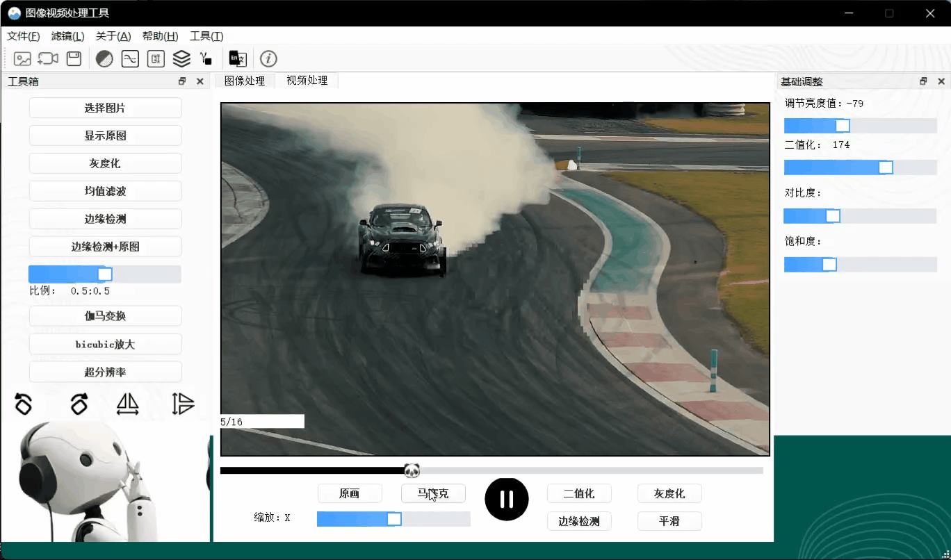Apply 平滑 to the video

coord(669,521)
